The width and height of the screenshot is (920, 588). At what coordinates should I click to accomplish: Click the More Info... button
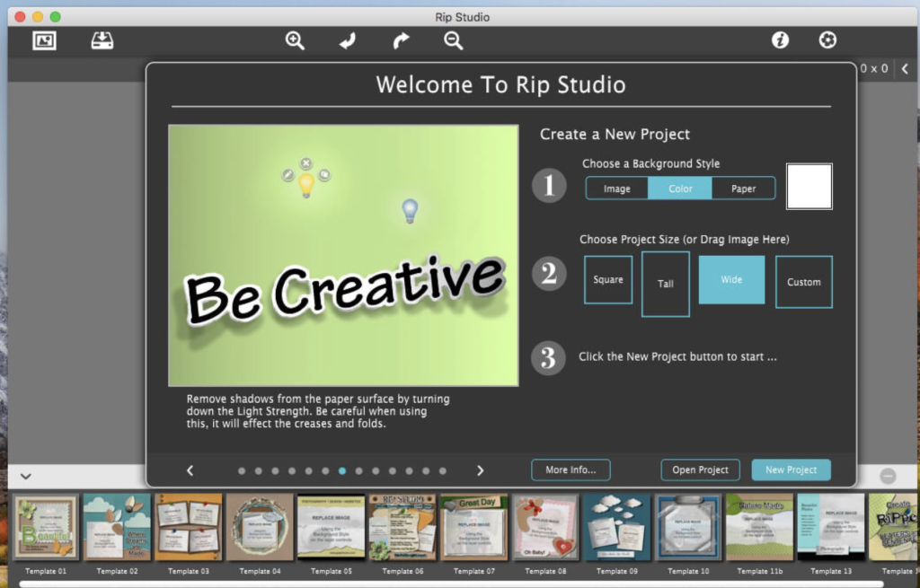click(571, 470)
